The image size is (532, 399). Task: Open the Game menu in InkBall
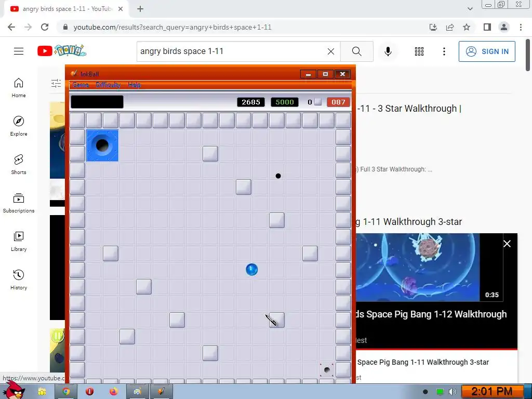click(x=81, y=85)
